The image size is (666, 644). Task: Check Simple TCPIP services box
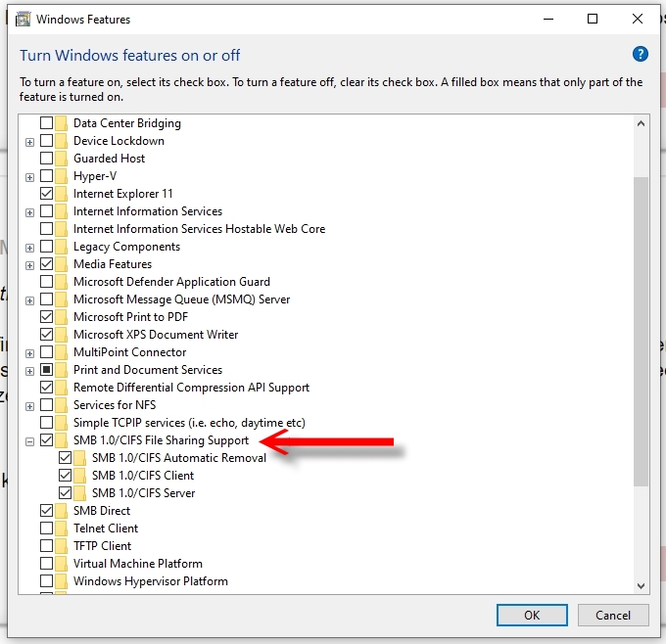[46, 423]
